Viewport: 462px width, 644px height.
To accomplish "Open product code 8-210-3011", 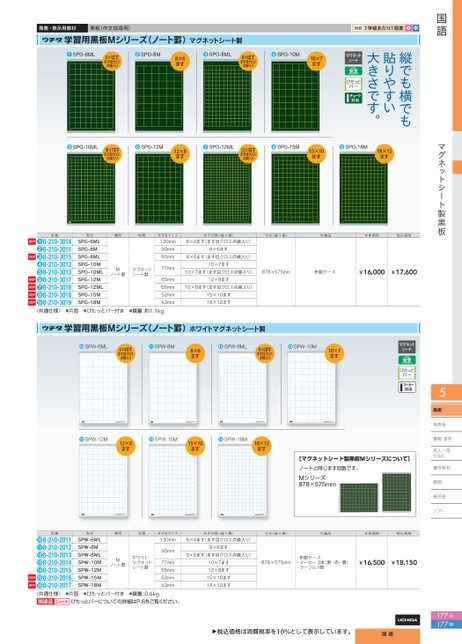I will (x=55, y=249).
